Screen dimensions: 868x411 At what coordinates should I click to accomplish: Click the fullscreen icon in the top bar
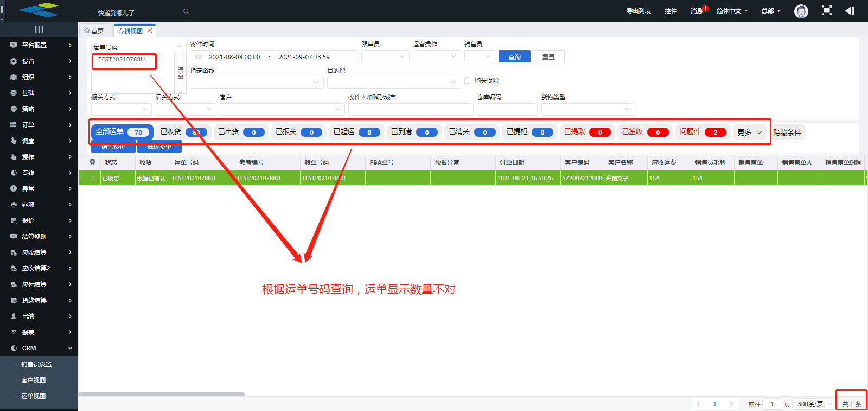[826, 11]
